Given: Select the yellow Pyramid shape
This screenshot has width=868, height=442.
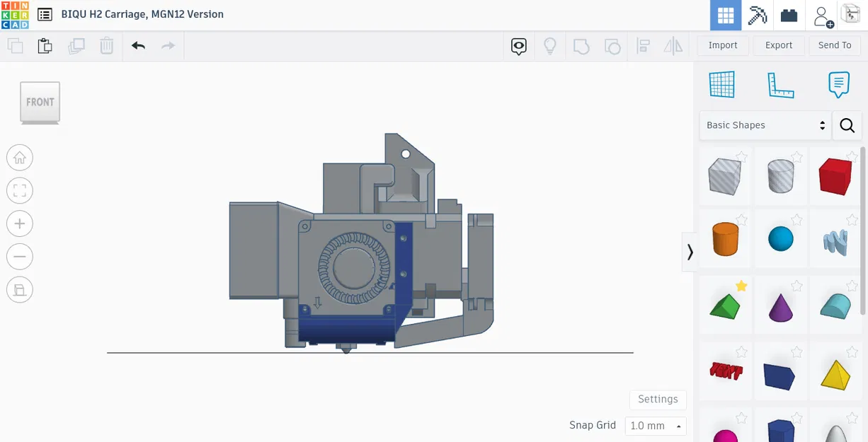Looking at the screenshot, I should [x=835, y=374].
